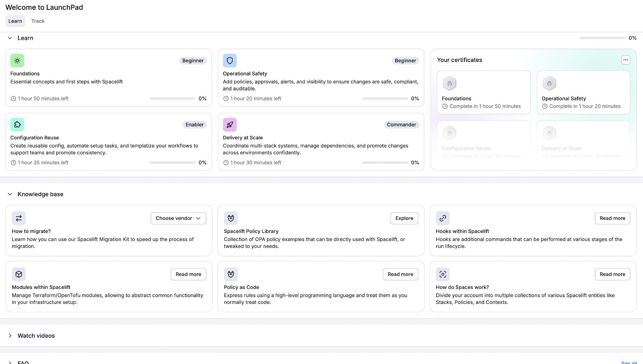Click the overall Learn progress bar
This screenshot has width=643, height=364.
tap(602, 38)
